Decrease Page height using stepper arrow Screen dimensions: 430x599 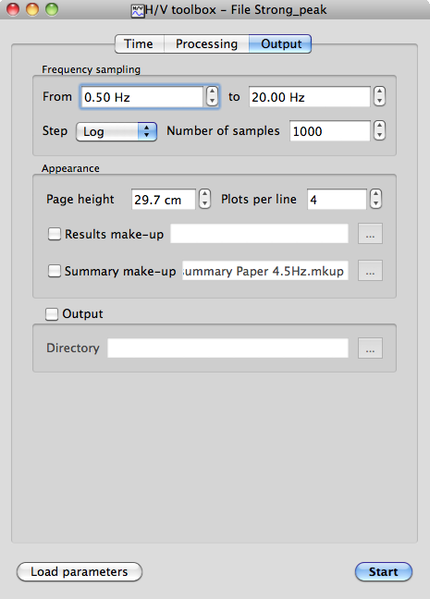click(x=205, y=204)
